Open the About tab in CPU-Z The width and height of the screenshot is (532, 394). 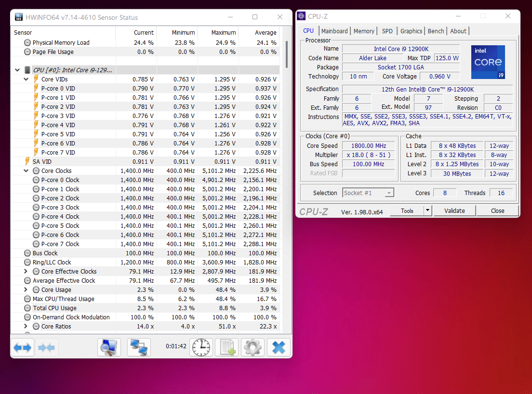pos(458,31)
